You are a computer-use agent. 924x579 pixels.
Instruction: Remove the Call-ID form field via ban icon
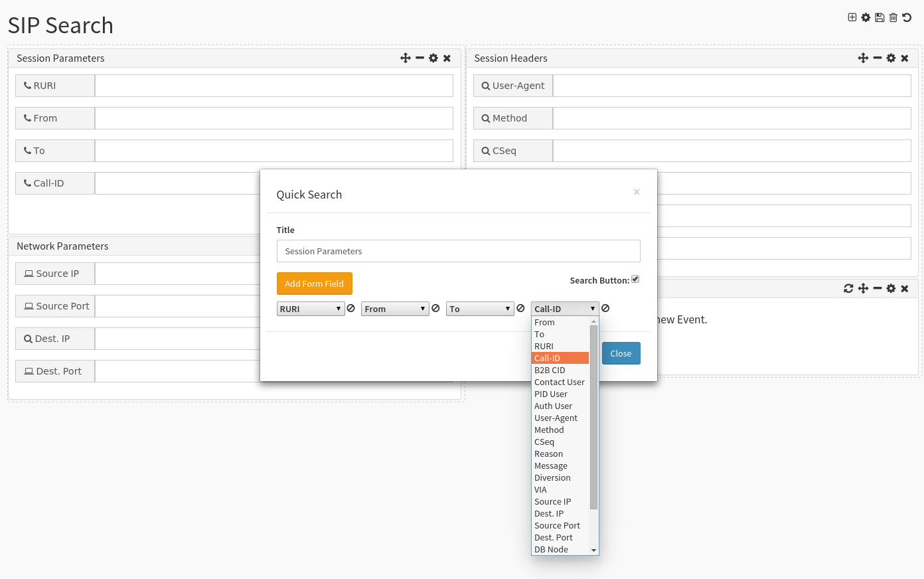[x=605, y=308]
